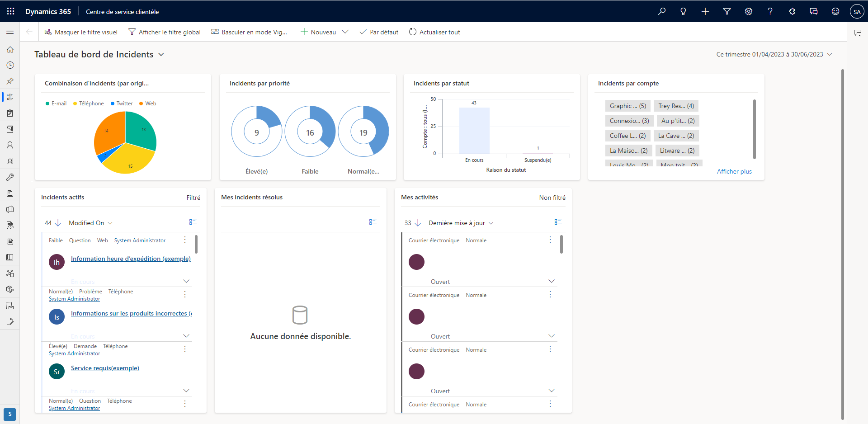Click the help question mark icon
The width and height of the screenshot is (868, 424).
click(x=770, y=11)
